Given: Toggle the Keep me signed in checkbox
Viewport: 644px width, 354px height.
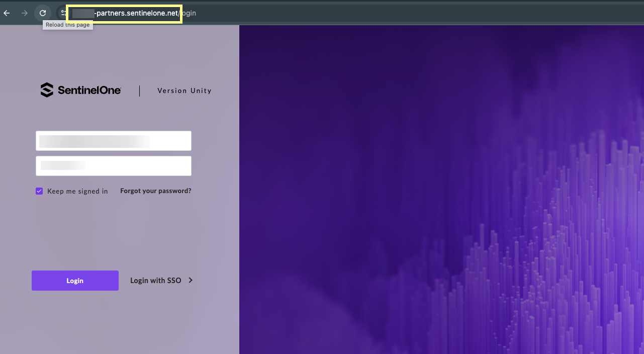Looking at the screenshot, I should [39, 191].
